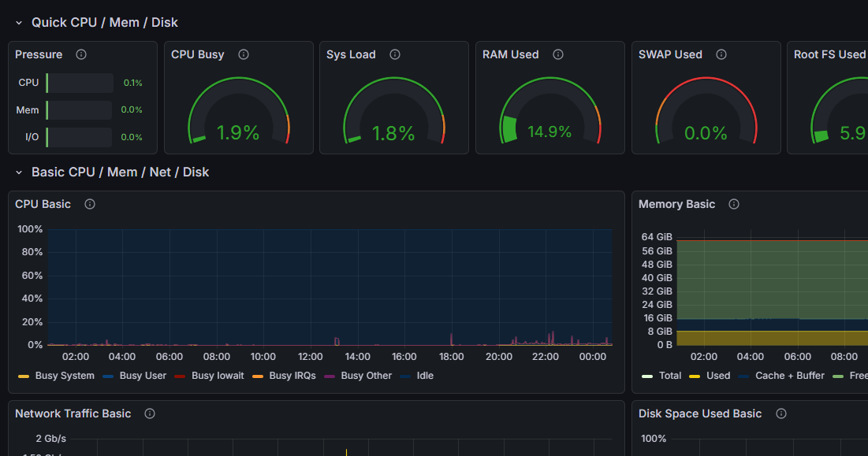The width and height of the screenshot is (868, 456).
Task: Click the Busy IRQs legend label
Action: coord(292,376)
